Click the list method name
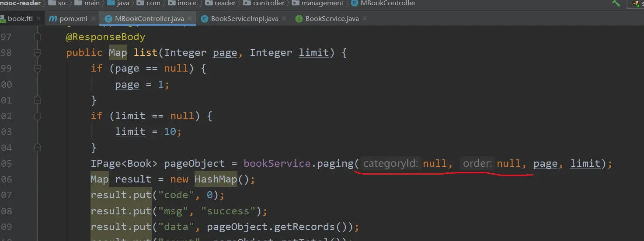The width and height of the screenshot is (644, 241). point(146,53)
